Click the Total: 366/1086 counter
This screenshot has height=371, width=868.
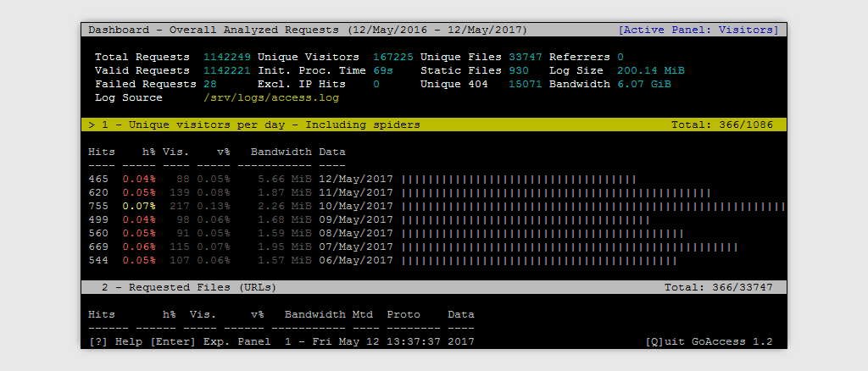(x=722, y=125)
